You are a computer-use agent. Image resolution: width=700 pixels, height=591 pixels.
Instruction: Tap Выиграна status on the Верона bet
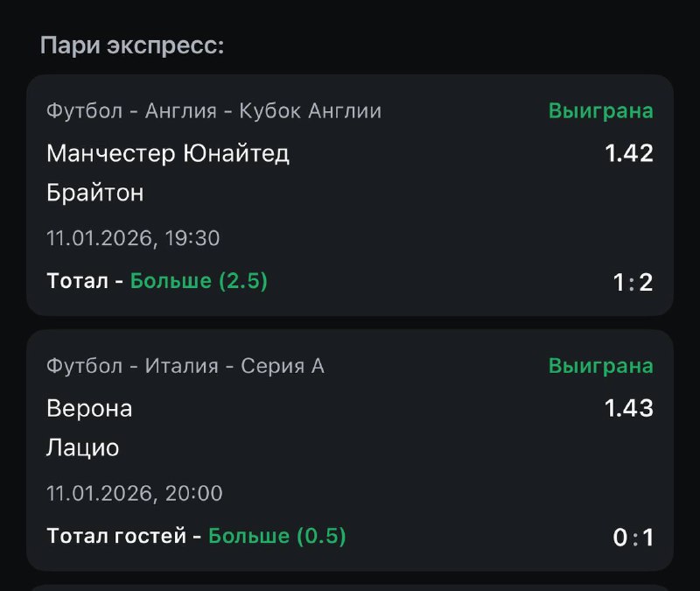pyautogui.click(x=600, y=366)
